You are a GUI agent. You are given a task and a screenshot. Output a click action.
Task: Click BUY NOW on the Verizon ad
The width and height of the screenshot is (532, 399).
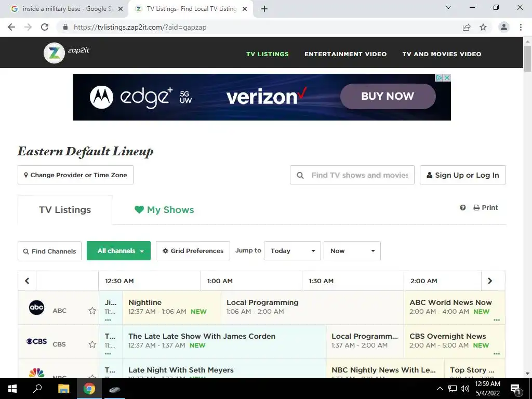tap(388, 96)
